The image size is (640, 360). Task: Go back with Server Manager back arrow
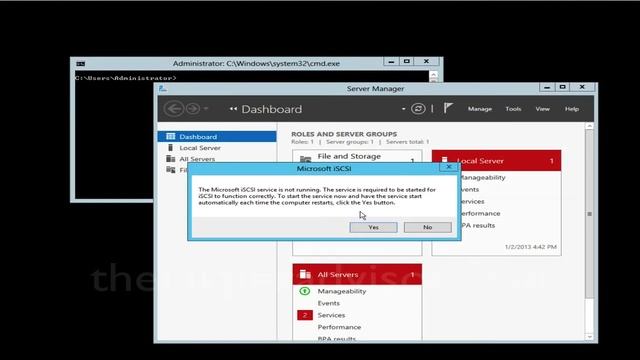click(x=174, y=109)
